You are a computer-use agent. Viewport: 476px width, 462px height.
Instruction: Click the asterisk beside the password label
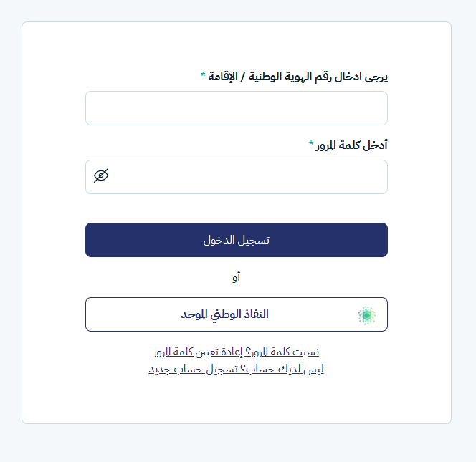click(x=311, y=143)
